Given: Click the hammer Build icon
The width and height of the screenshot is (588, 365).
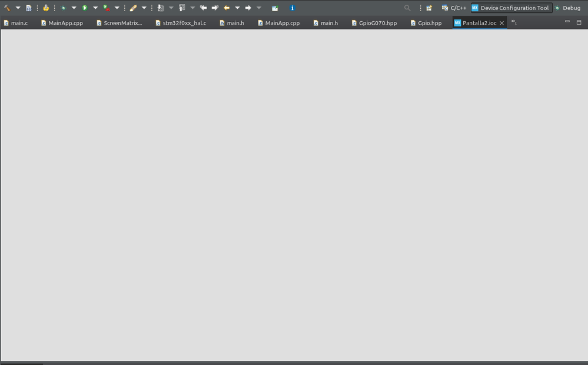Looking at the screenshot, I should click(7, 8).
